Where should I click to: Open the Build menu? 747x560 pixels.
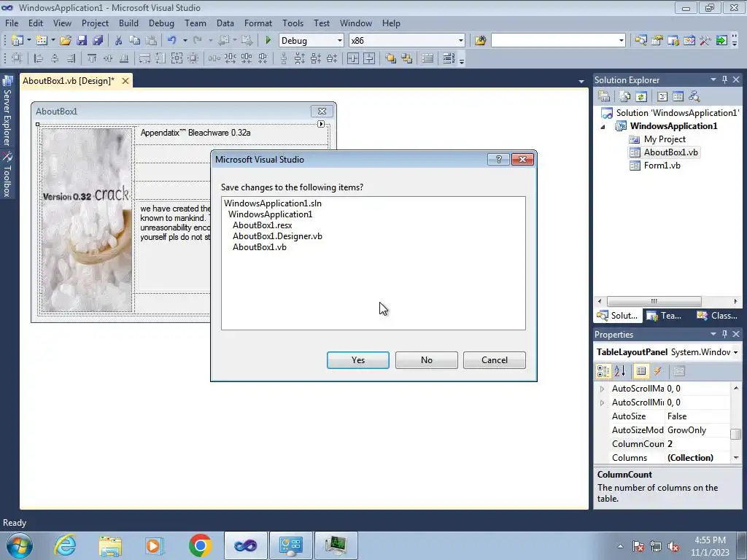click(128, 23)
